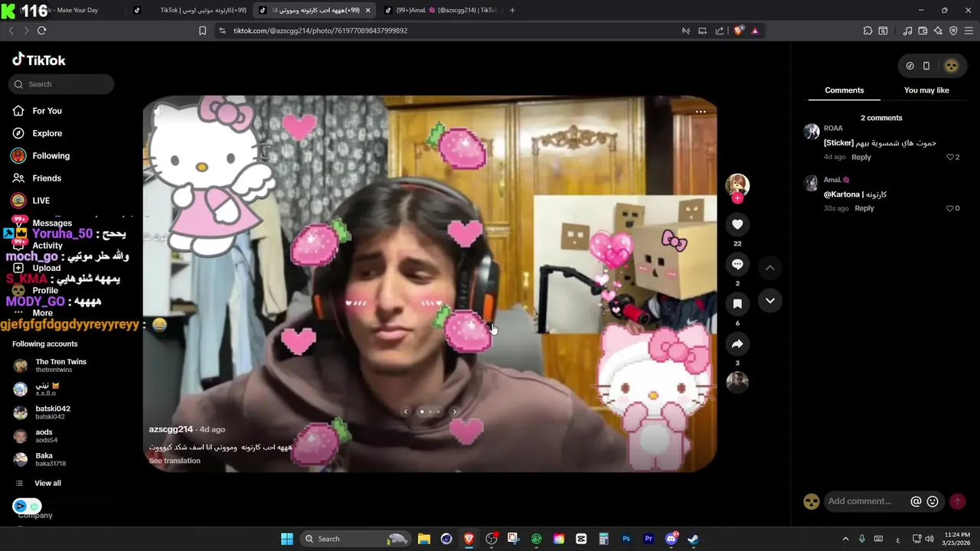Open the creator's avatar beside the photo
This screenshot has height=551, width=980.
point(737,184)
